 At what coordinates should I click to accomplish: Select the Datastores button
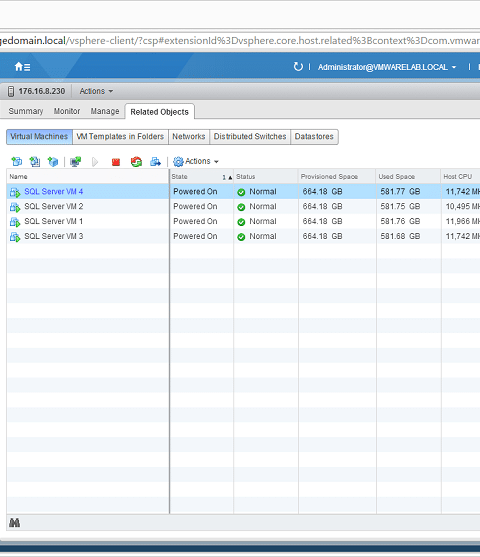click(x=314, y=136)
